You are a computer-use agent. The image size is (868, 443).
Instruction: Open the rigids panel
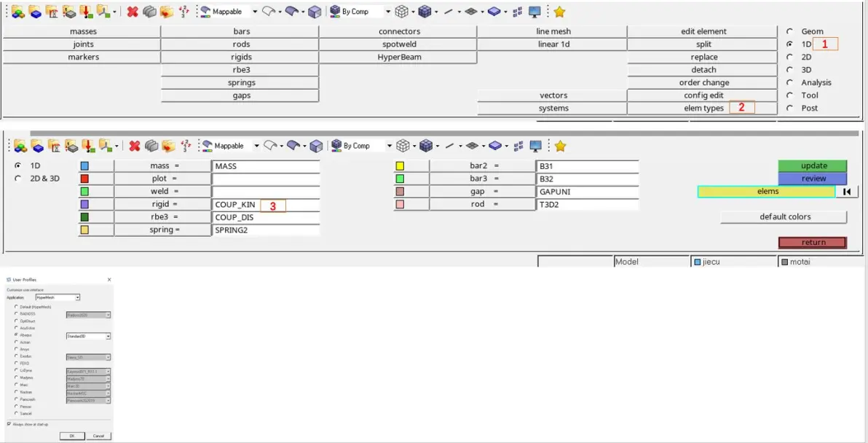coord(241,57)
